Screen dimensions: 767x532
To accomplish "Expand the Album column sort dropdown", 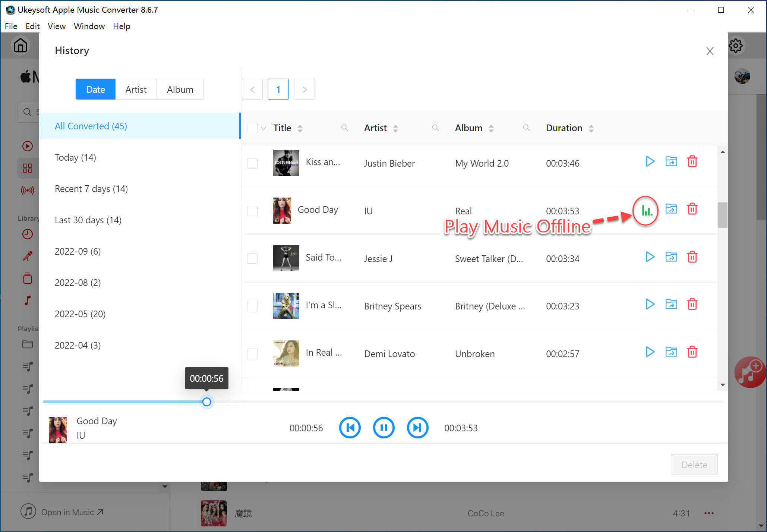I will click(x=492, y=128).
